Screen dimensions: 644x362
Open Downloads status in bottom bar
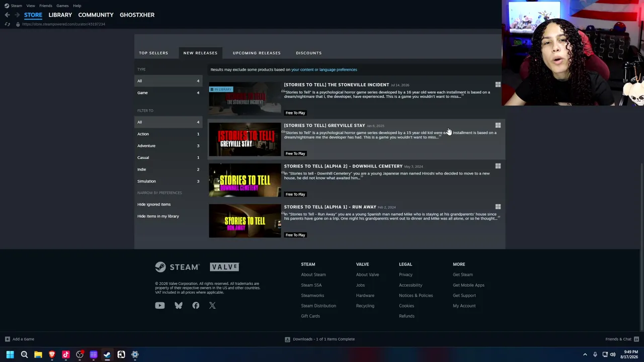[319, 339]
